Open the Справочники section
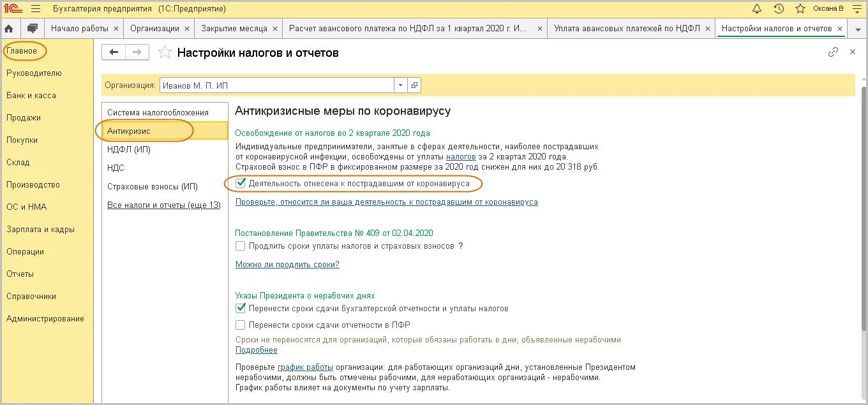Viewport: 868px width, 405px height. point(31,296)
